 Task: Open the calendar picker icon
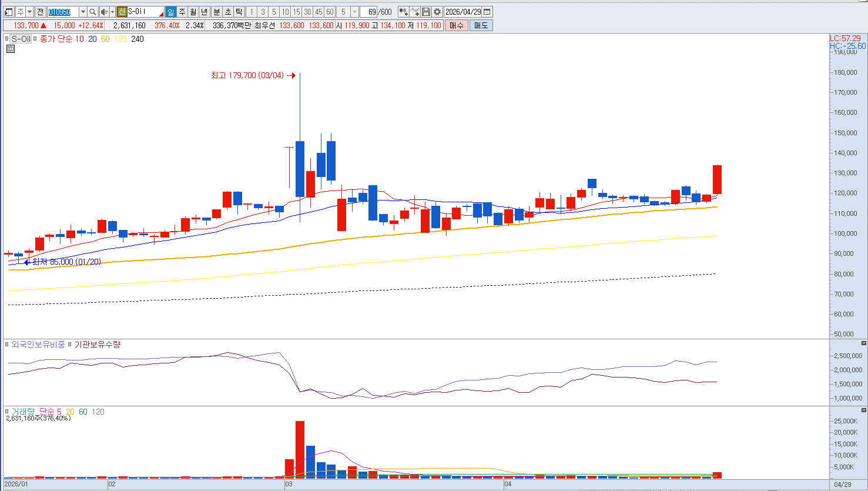click(487, 12)
